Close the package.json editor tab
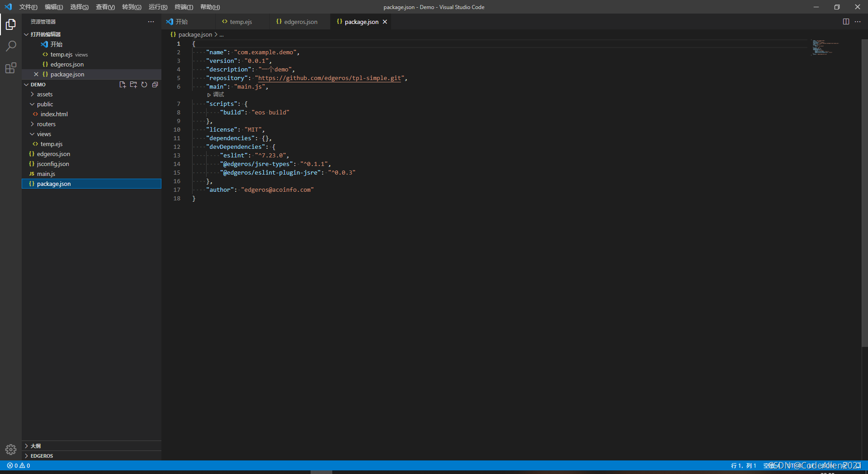Image resolution: width=868 pixels, height=474 pixels. click(385, 22)
